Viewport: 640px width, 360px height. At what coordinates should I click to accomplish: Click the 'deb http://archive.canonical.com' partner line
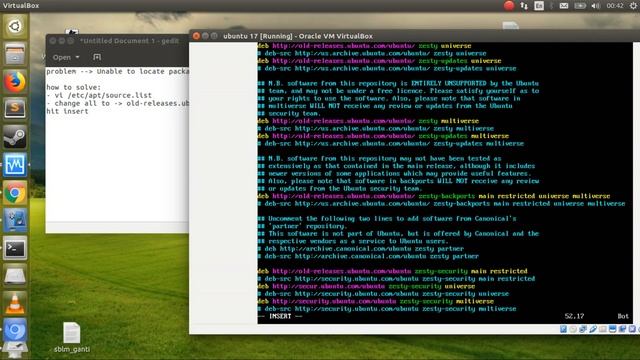[x=361, y=249]
